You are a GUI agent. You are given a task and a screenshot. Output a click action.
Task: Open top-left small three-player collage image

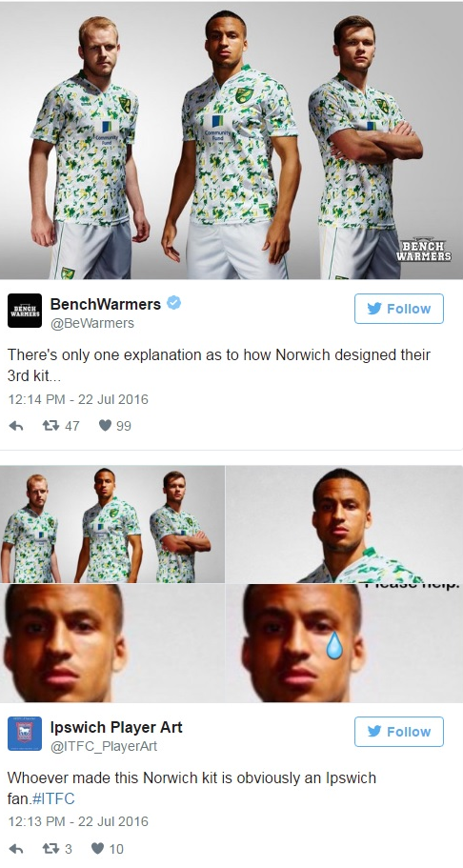point(112,524)
